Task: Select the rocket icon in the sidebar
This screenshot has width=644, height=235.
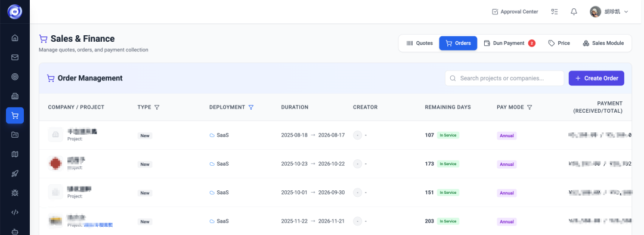Action: tap(15, 174)
